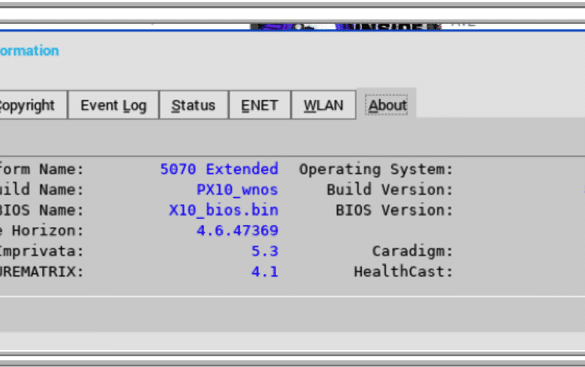The height and width of the screenshot is (367, 585).
Task: Open the ENET tab
Action: click(260, 105)
